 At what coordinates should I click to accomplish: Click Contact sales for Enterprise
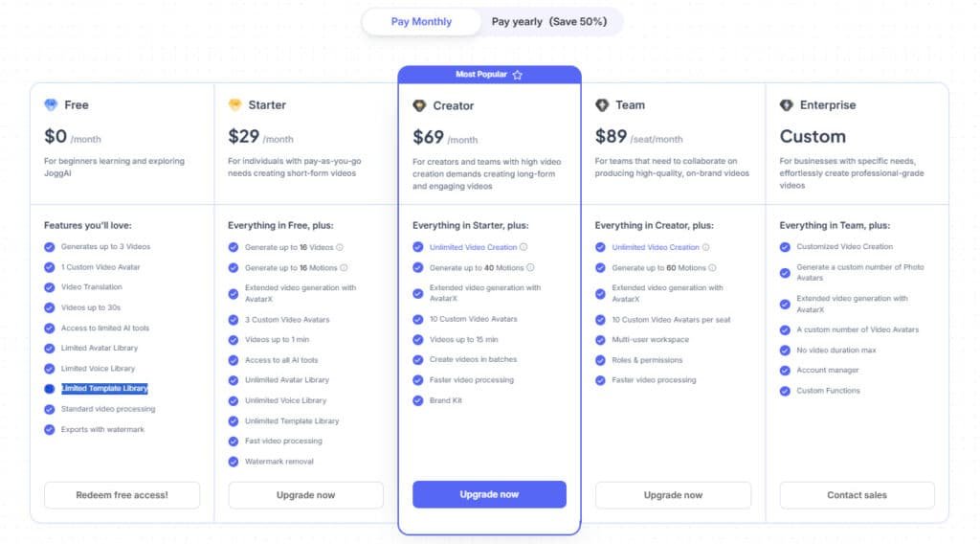coord(857,495)
